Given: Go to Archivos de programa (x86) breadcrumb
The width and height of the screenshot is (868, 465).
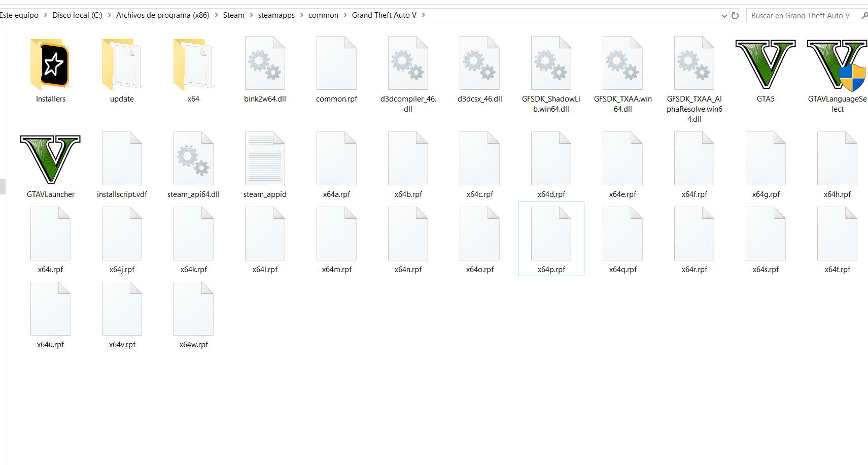Looking at the screenshot, I should click(x=162, y=15).
